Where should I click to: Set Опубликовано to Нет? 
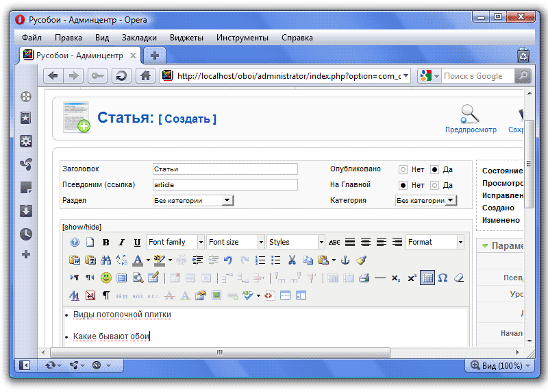pos(403,169)
